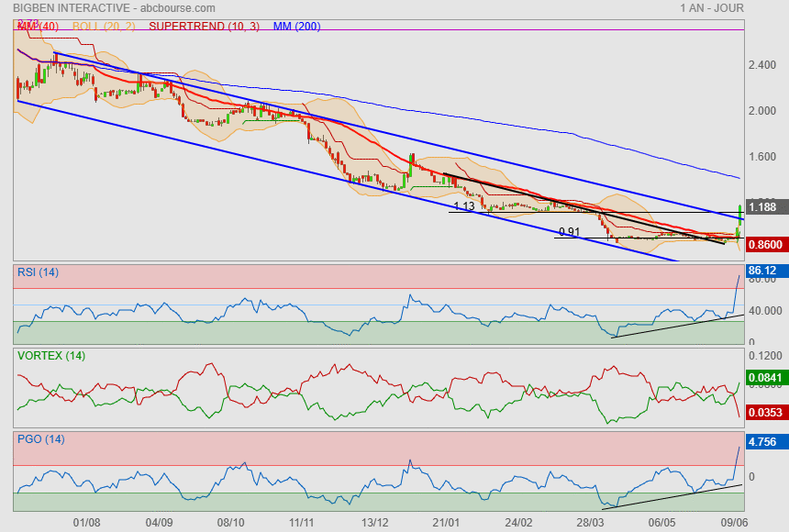Viewport: 789px width, 532px height.
Task: Click the blue 86.12 RSI value tag
Action: 763,272
